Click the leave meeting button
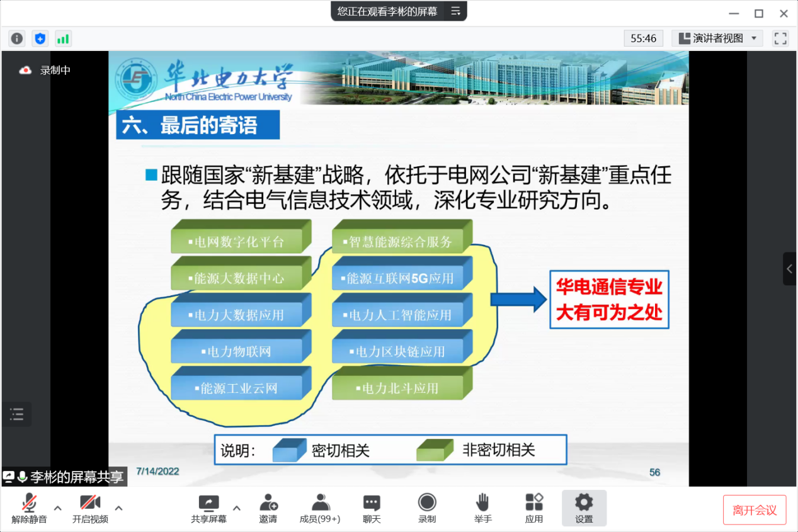Viewport: 798px width, 532px height. 755,510
